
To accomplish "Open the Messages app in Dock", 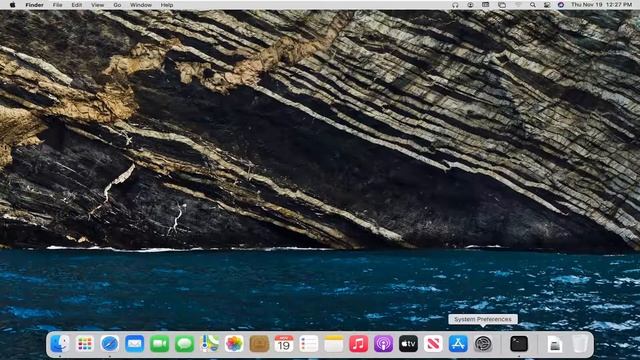I will [x=184, y=344].
